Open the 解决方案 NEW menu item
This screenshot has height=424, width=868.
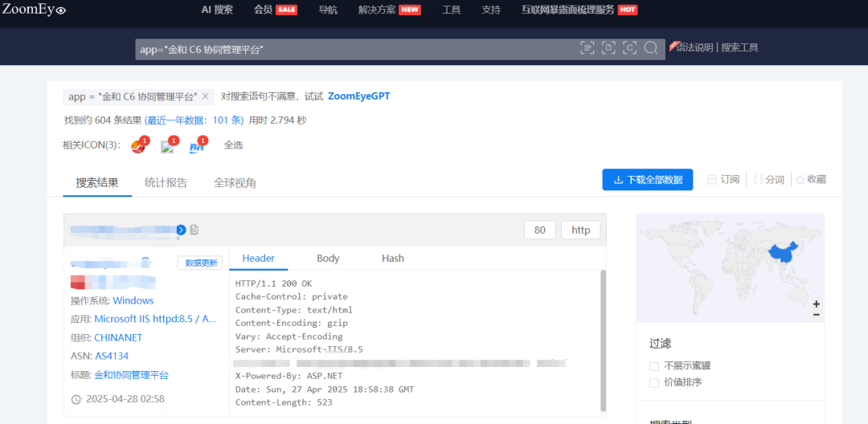tap(390, 10)
